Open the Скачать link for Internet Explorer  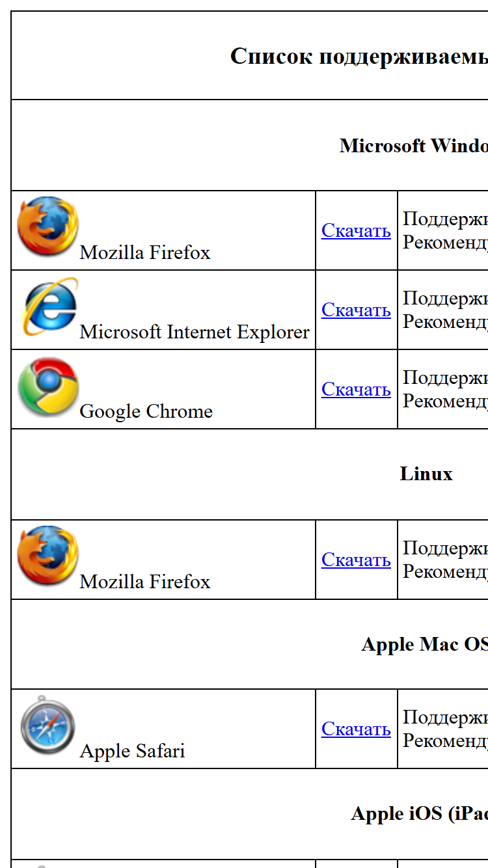pos(356,310)
